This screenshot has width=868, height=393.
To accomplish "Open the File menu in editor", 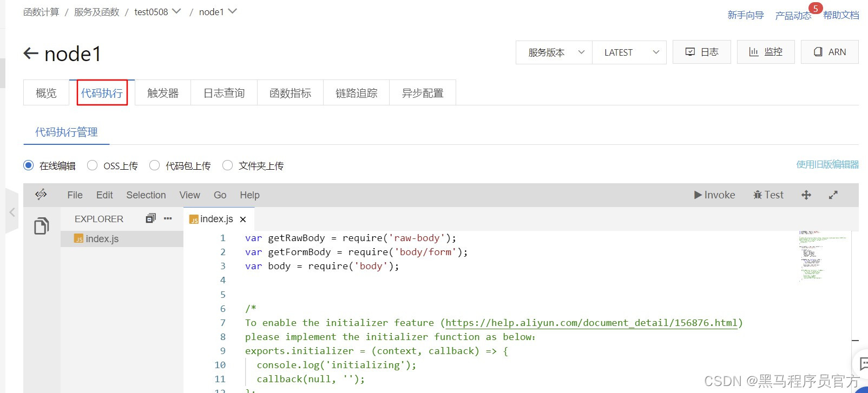I will point(75,195).
